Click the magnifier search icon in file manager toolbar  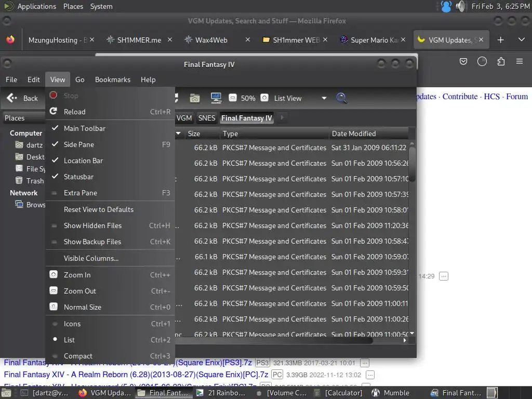pyautogui.click(x=341, y=98)
